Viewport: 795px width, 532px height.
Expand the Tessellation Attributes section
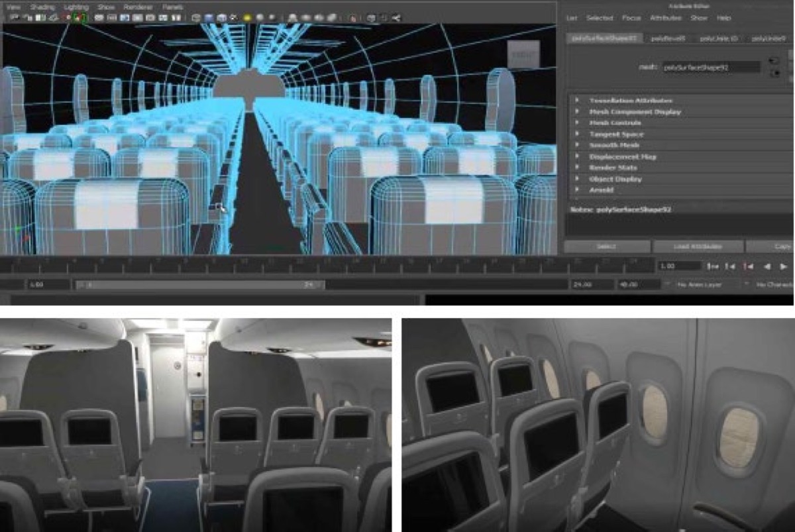(631, 101)
